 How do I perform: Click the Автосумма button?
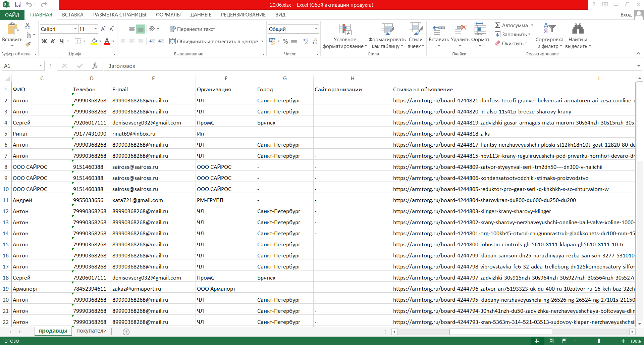(x=512, y=25)
